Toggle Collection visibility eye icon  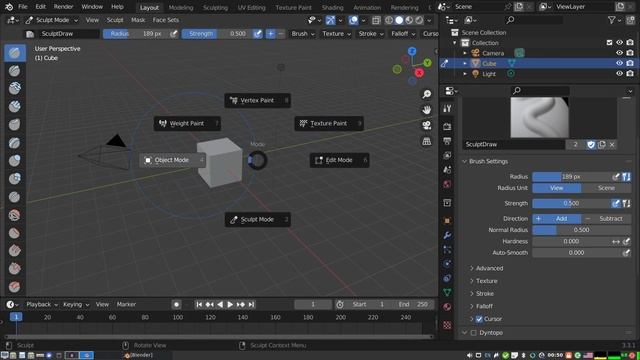point(619,42)
